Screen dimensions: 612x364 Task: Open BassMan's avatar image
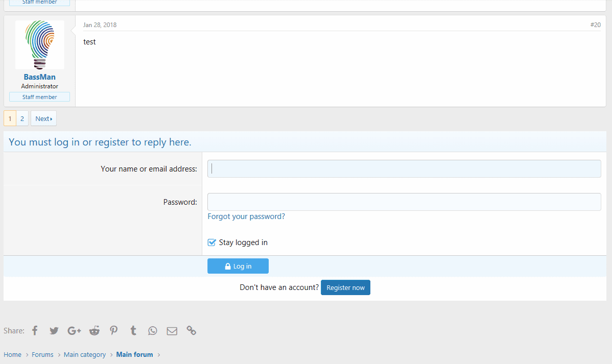[40, 45]
